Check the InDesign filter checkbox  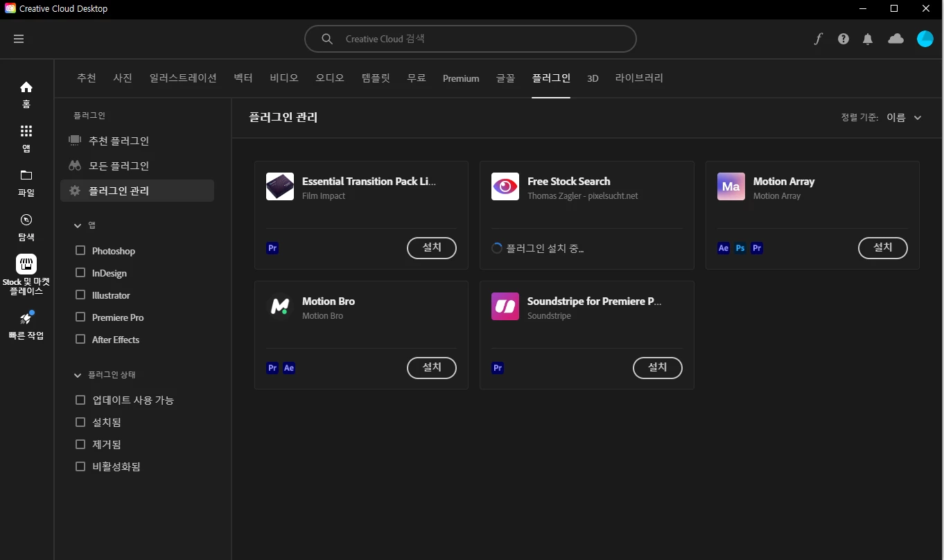click(x=80, y=273)
